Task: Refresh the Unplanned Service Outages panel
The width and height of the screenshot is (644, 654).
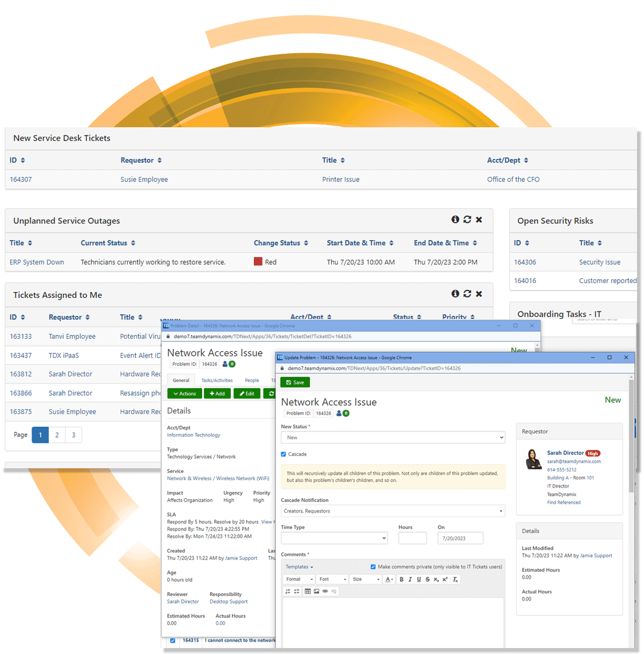Action: 467,220
